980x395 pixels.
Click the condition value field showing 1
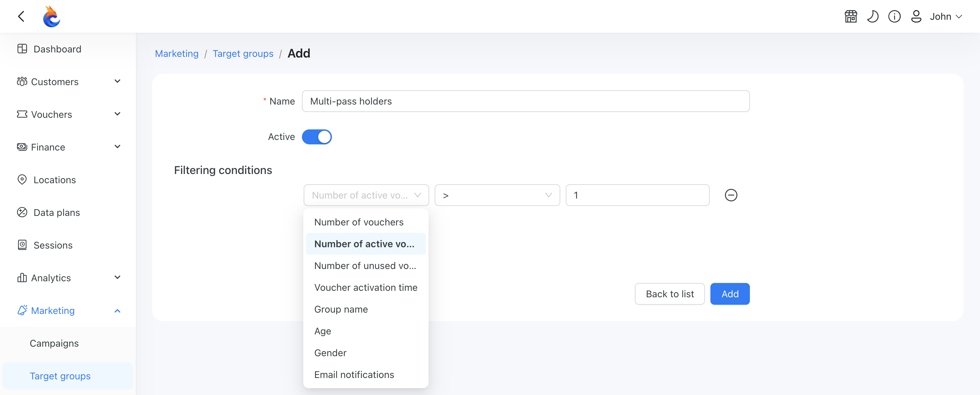(637, 195)
